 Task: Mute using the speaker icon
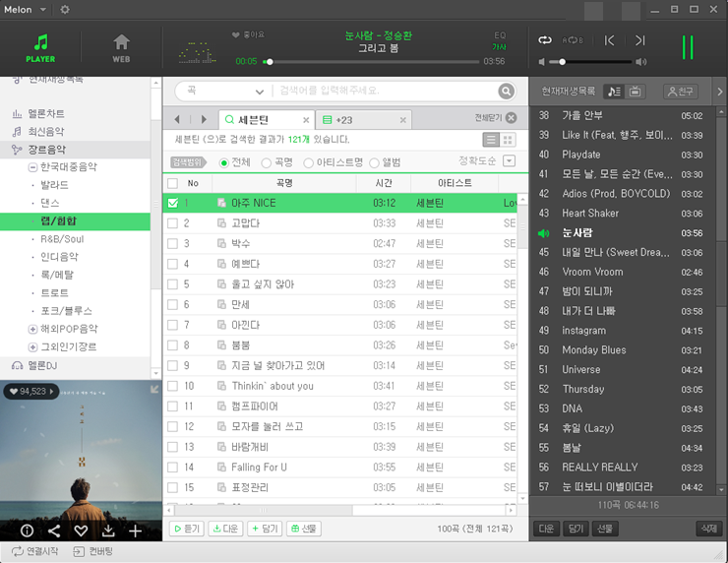point(541,62)
